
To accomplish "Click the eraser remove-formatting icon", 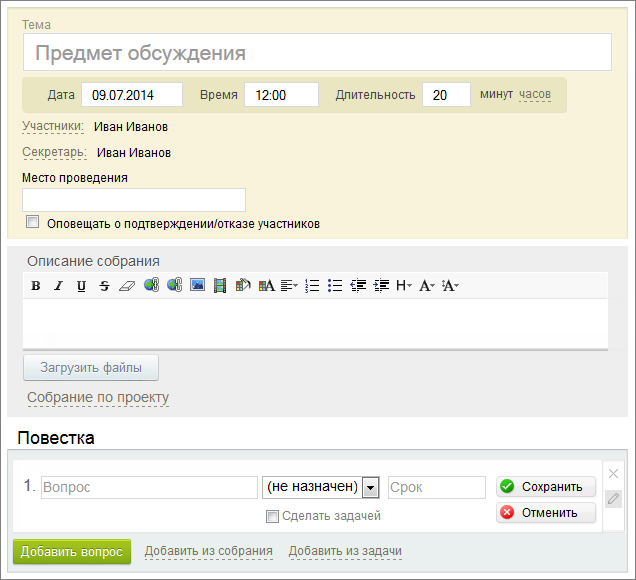I will pyautogui.click(x=127, y=286).
